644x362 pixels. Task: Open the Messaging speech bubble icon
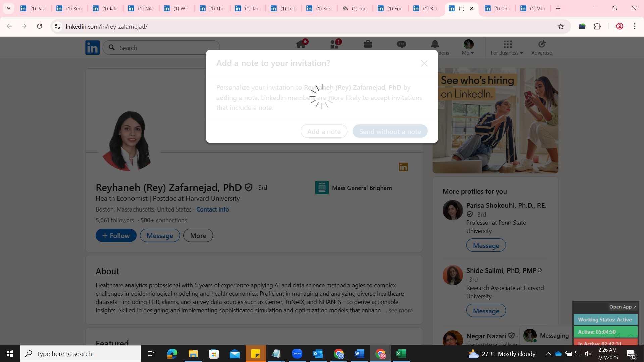(401, 44)
